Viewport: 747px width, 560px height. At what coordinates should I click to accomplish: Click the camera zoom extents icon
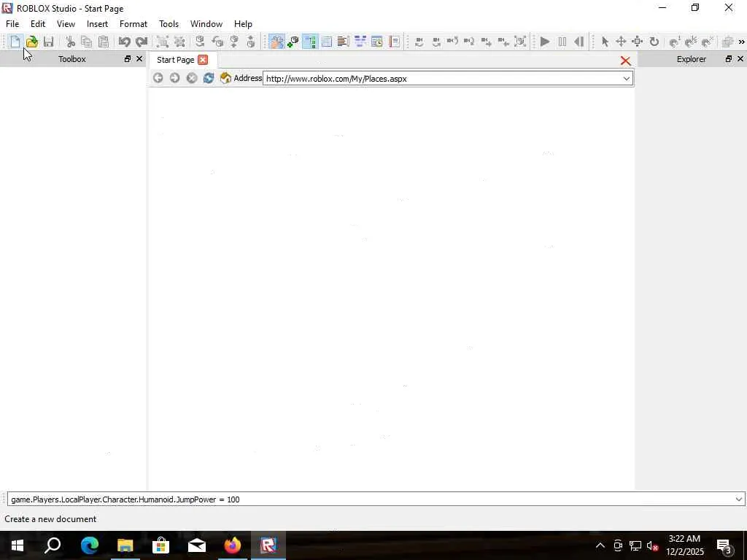(x=520, y=42)
